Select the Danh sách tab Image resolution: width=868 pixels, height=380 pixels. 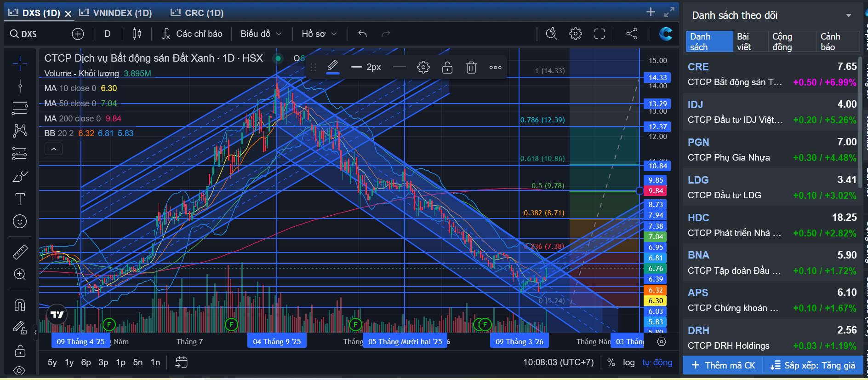point(709,42)
